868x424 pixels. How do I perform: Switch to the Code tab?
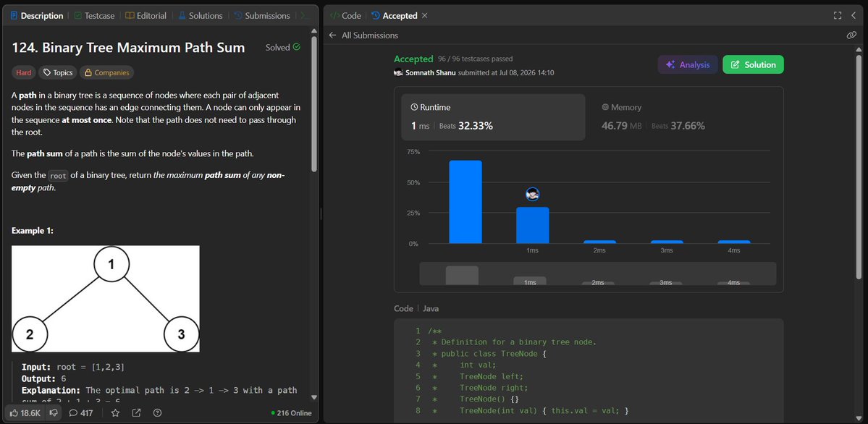click(345, 15)
